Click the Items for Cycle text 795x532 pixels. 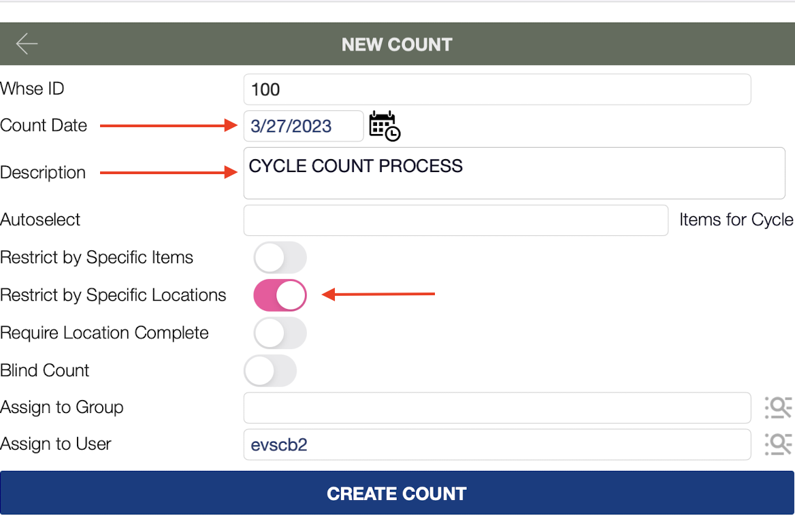pyautogui.click(x=736, y=220)
